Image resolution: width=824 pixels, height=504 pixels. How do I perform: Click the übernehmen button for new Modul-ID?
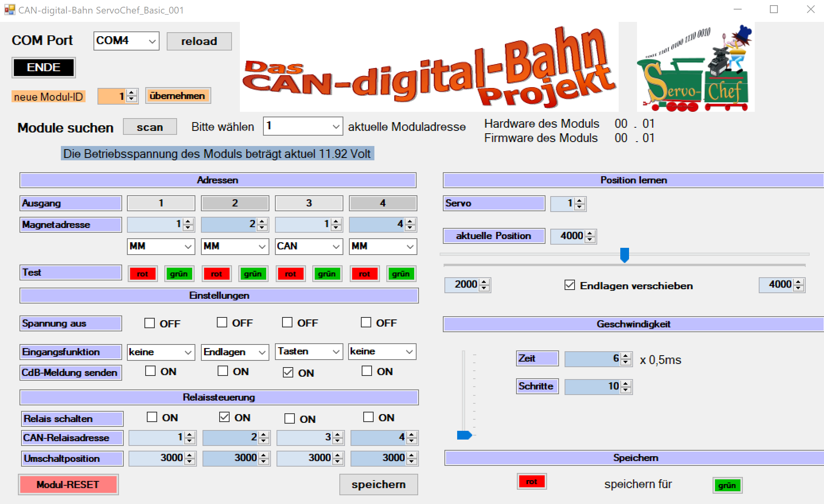pyautogui.click(x=177, y=96)
